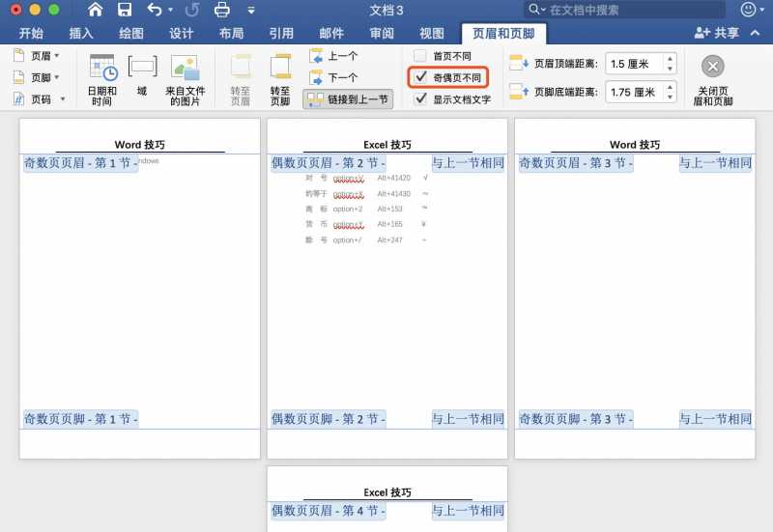Switch to the 绘图 tab
Viewport: 773px width, 532px height.
(x=131, y=34)
